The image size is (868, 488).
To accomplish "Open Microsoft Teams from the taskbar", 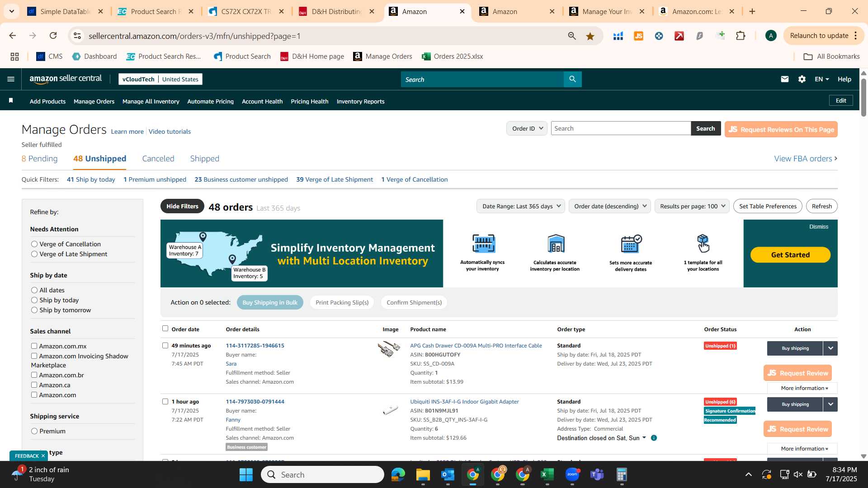I will coord(597,474).
